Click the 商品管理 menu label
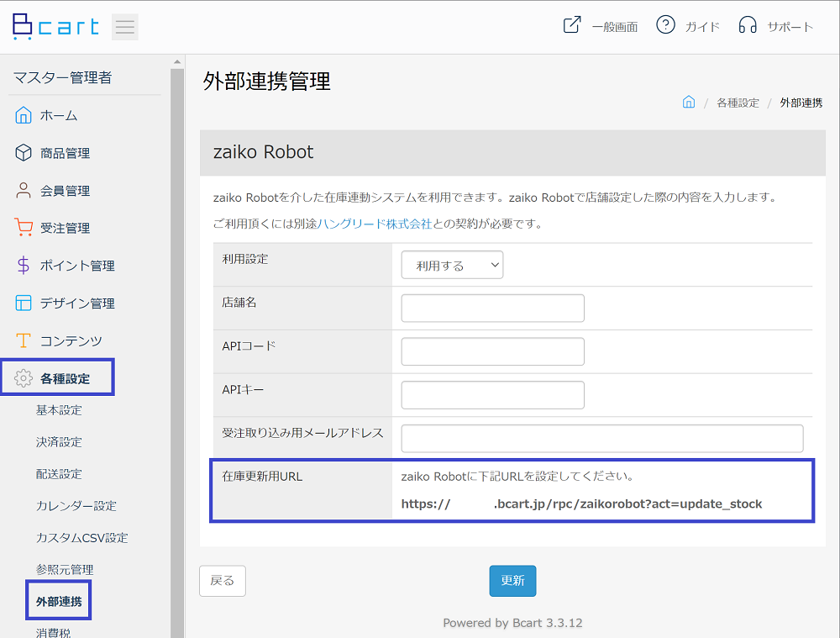840x638 pixels. click(x=65, y=153)
